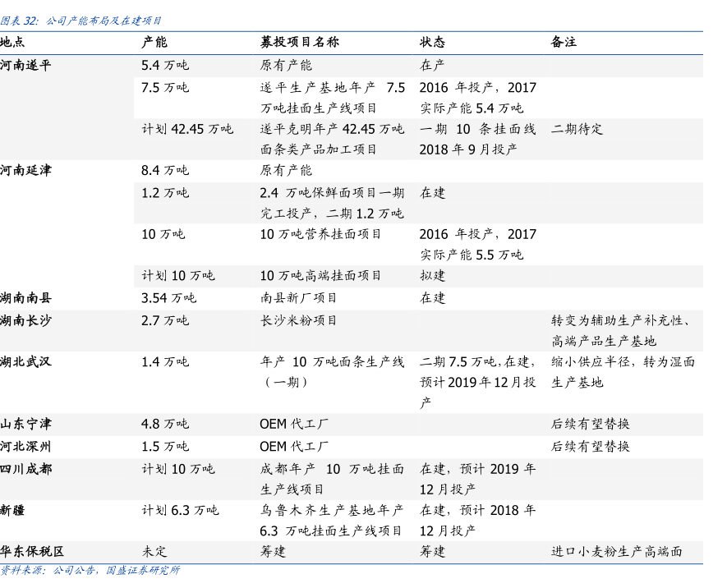Select the 四川成都 location cell
727x588 pixels.
25,469
